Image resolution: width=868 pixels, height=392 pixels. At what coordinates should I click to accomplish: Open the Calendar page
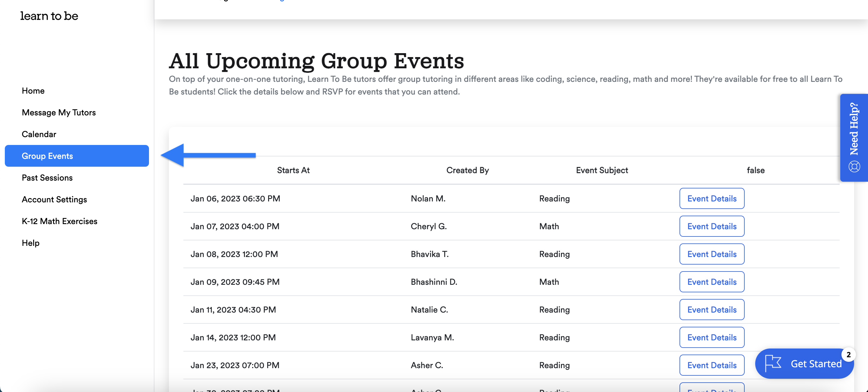[39, 134]
